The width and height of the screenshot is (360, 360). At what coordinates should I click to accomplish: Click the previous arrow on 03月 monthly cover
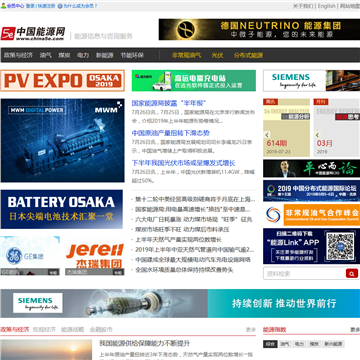318,135
